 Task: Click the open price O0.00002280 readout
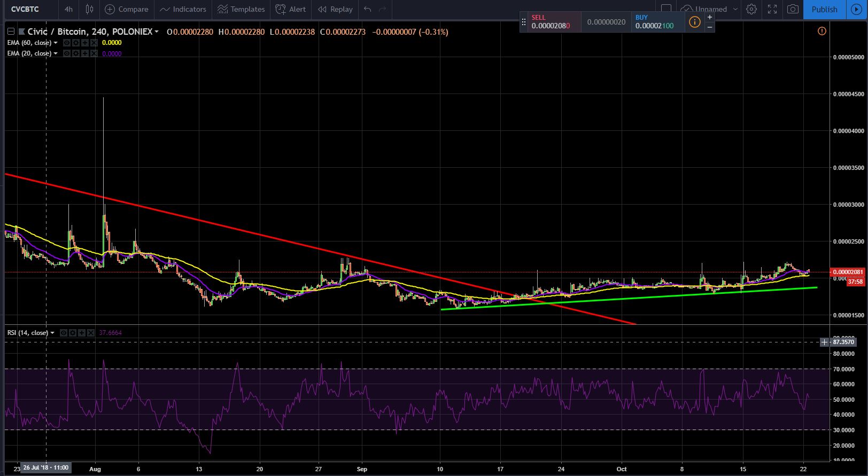click(x=190, y=32)
